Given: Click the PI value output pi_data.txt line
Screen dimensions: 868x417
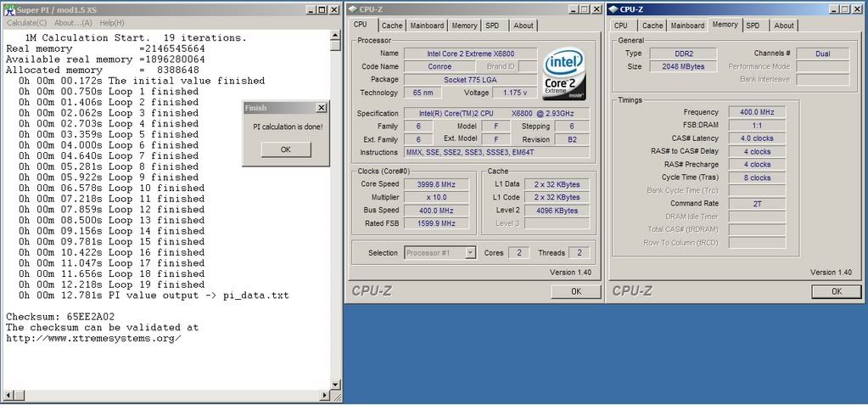Looking at the screenshot, I should click(154, 296).
